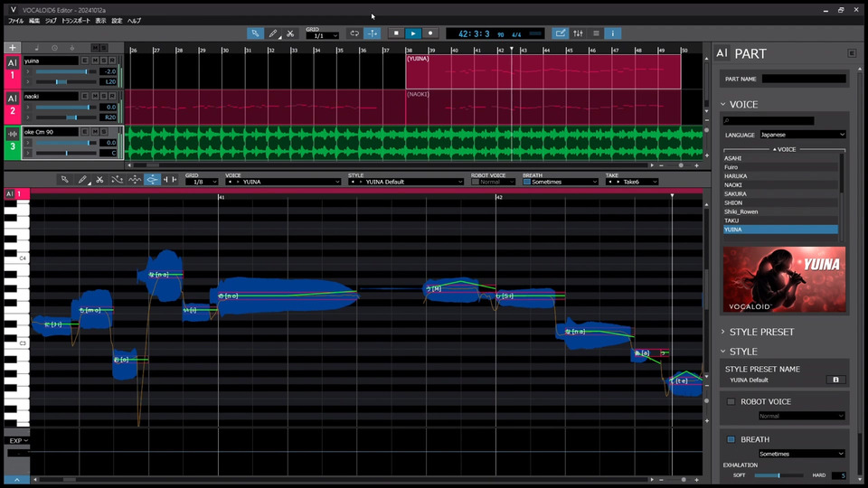The image size is (868, 488).
Task: Open the piano roll GRID 1/8 dropdown
Action: [x=202, y=182]
